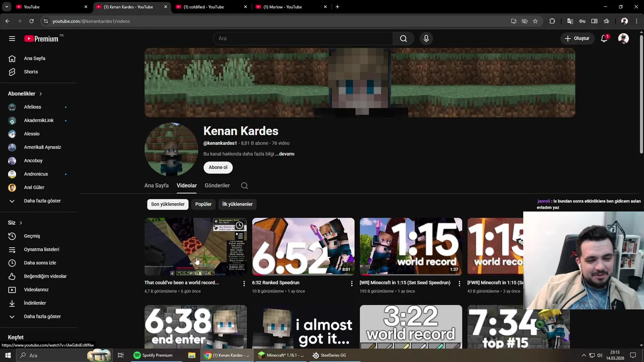
Task: Select the Videolar tab
Action: (187, 186)
